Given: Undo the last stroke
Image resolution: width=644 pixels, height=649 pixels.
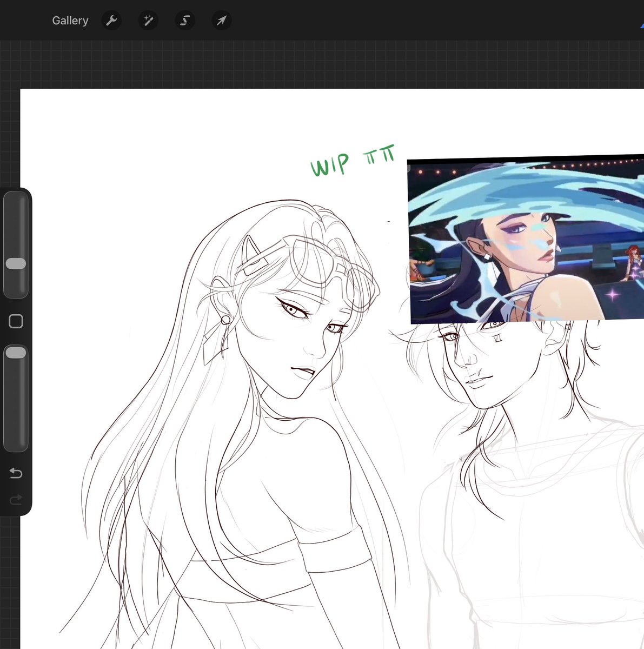Looking at the screenshot, I should (x=16, y=473).
